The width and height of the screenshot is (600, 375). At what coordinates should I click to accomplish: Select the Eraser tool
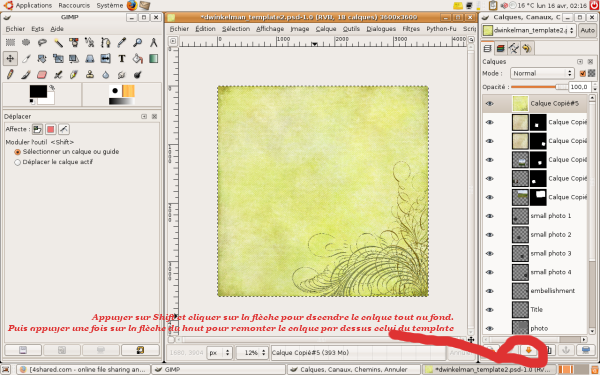[42, 74]
